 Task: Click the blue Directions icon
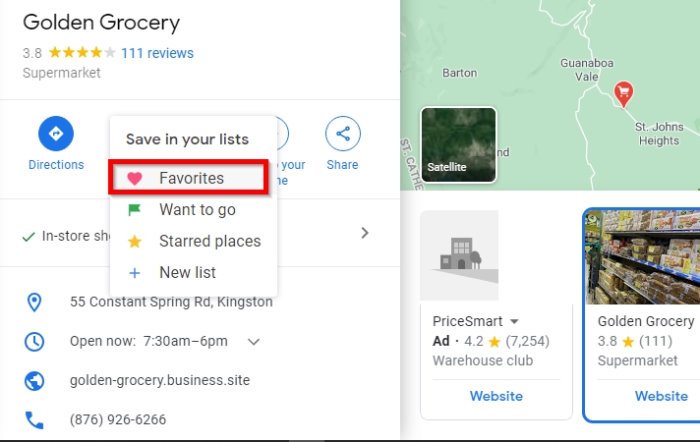[56, 133]
